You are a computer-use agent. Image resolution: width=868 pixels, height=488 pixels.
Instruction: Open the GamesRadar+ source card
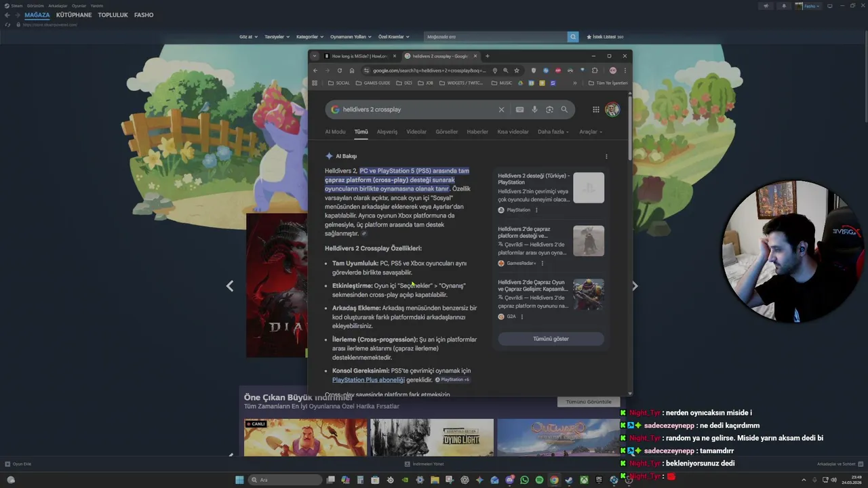(551, 246)
